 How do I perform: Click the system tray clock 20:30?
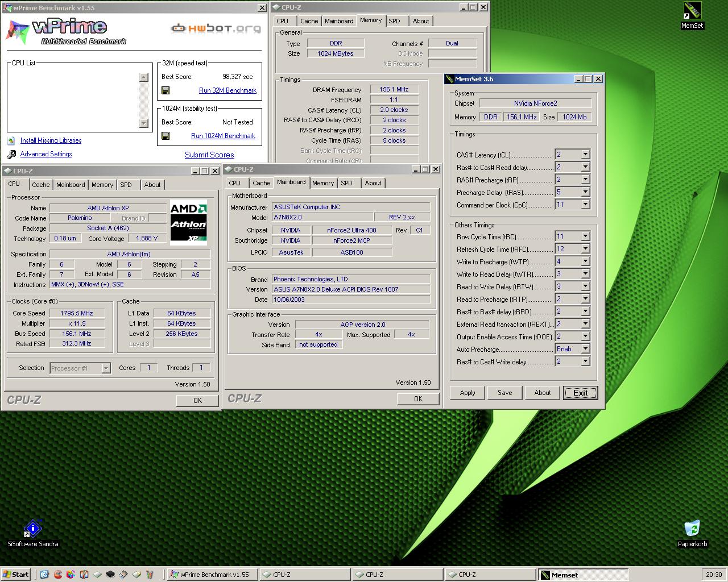pyautogui.click(x=714, y=575)
